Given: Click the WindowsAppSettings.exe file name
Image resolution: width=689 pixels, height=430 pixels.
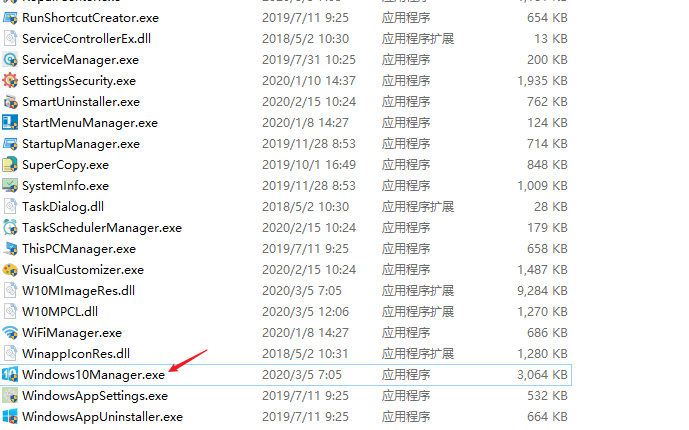Looking at the screenshot, I should (95, 396).
